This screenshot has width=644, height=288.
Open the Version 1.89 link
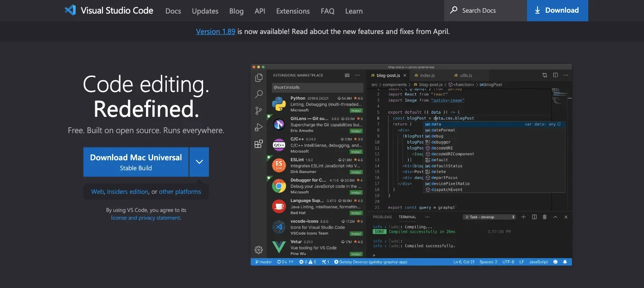click(x=215, y=32)
